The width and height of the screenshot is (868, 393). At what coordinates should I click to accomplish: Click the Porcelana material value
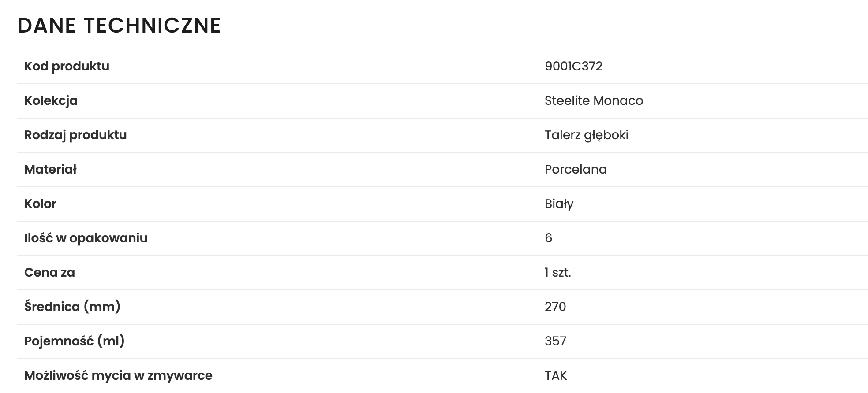(x=576, y=169)
